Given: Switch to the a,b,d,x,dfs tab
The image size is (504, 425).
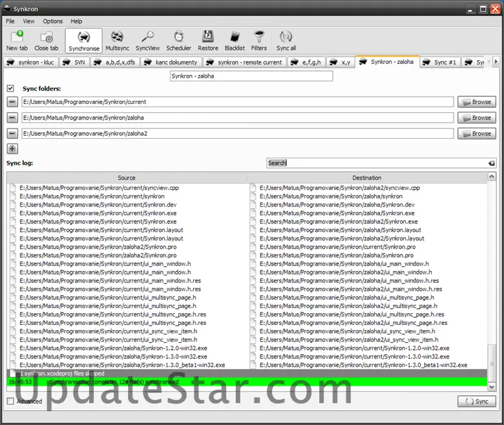Looking at the screenshot, I should click(116, 62).
